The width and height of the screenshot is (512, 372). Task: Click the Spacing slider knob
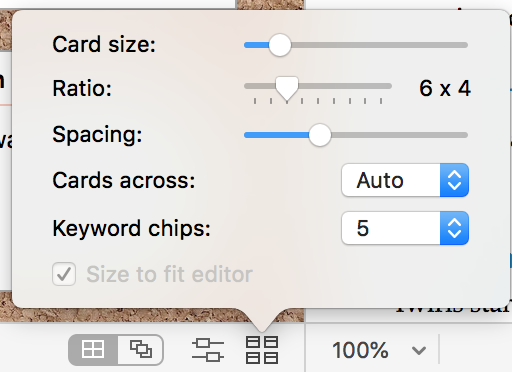coord(319,135)
